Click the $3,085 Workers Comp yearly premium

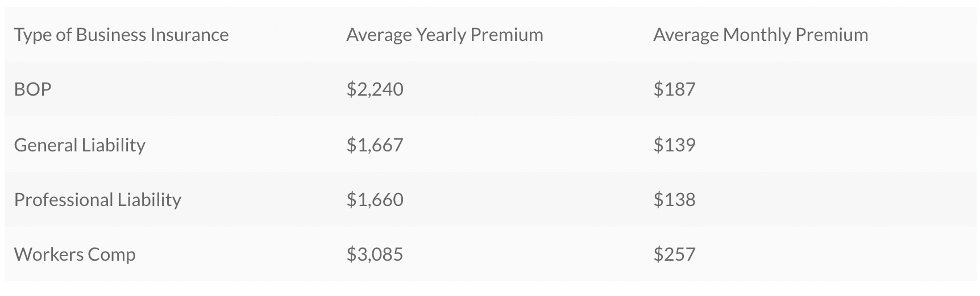pyautogui.click(x=375, y=254)
